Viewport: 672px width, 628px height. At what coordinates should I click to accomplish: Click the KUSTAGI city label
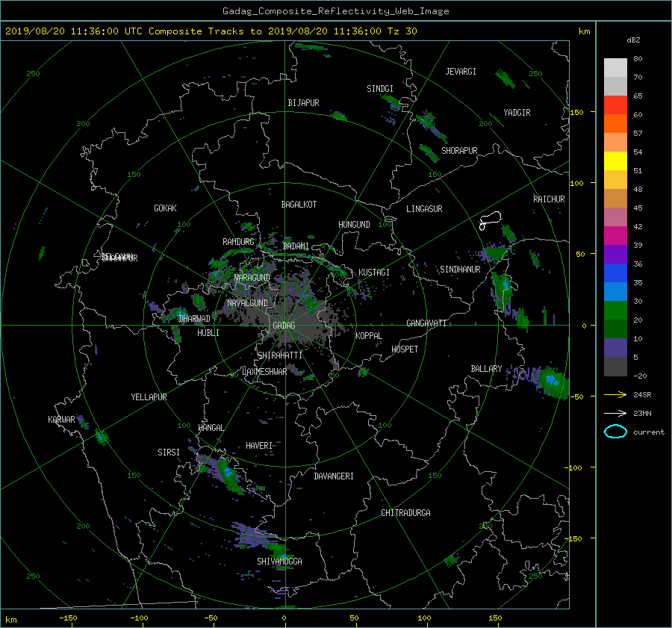[374, 273]
